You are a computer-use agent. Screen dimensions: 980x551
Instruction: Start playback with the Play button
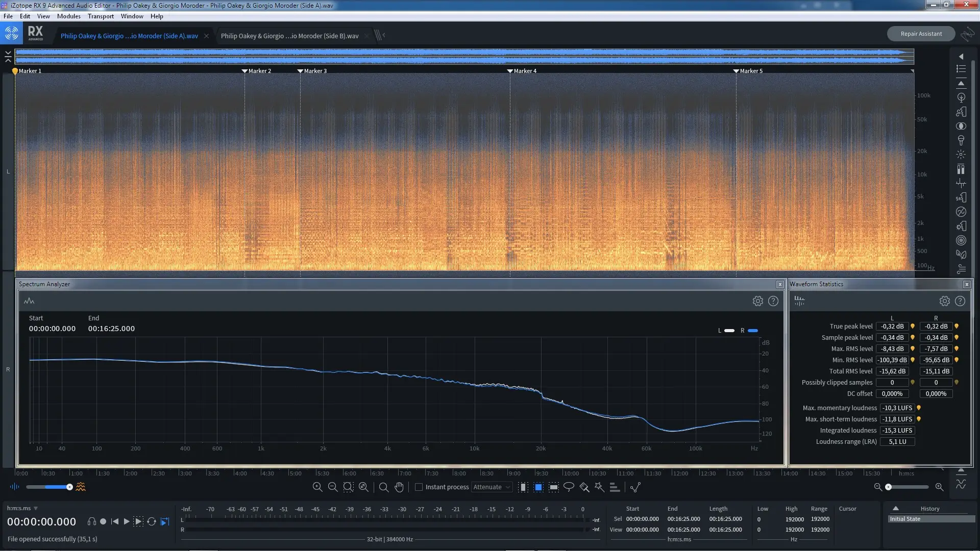click(x=127, y=521)
